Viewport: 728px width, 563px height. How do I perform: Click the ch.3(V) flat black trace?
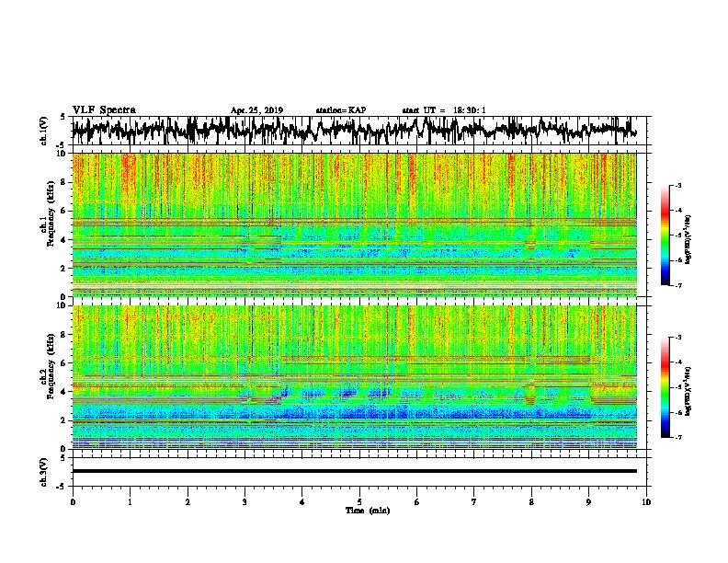(x=354, y=471)
